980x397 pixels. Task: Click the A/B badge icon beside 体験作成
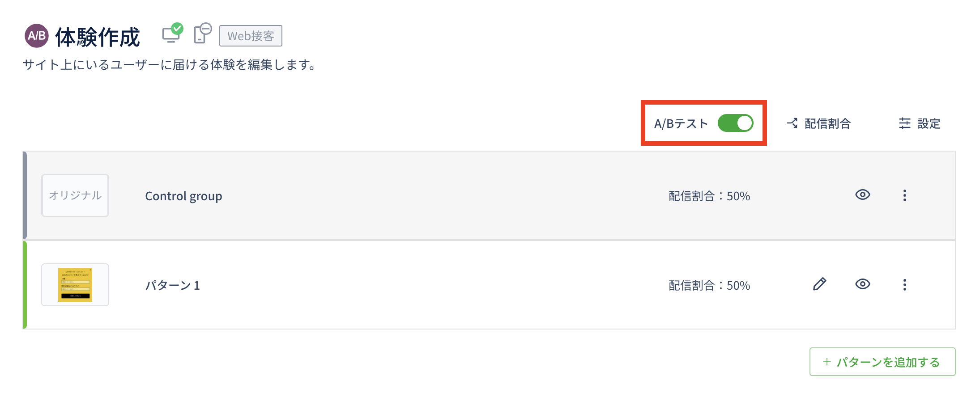tap(37, 36)
